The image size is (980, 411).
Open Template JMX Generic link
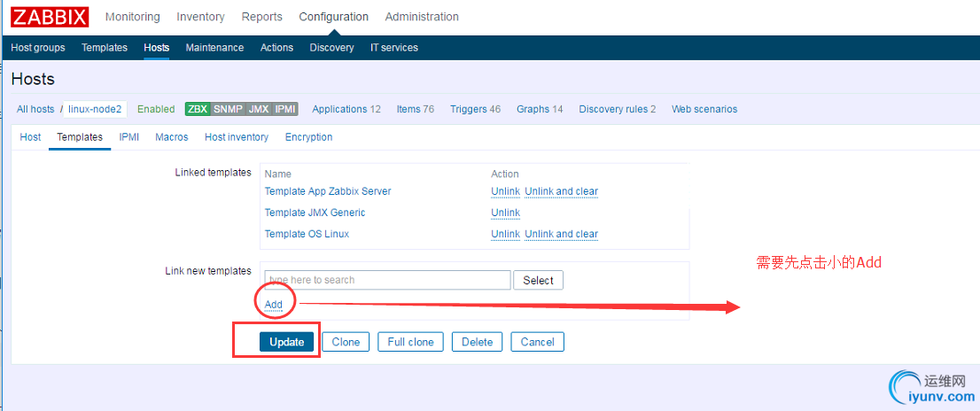coord(315,213)
